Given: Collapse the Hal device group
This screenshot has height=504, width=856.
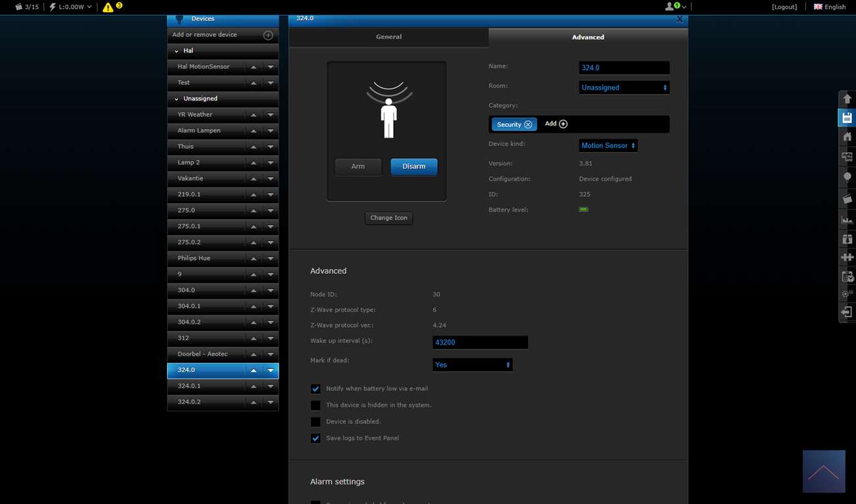Looking at the screenshot, I should 176,51.
